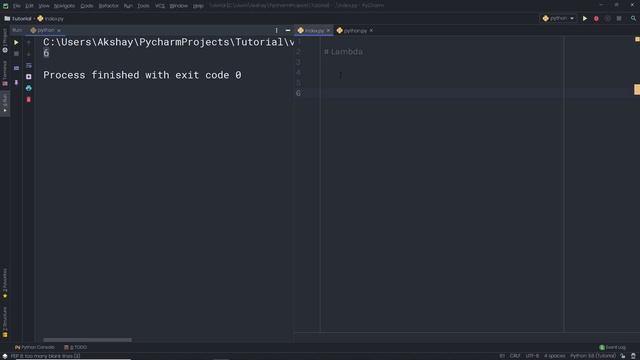
Task: Click the tool window quick access icon
Action: 4,356
